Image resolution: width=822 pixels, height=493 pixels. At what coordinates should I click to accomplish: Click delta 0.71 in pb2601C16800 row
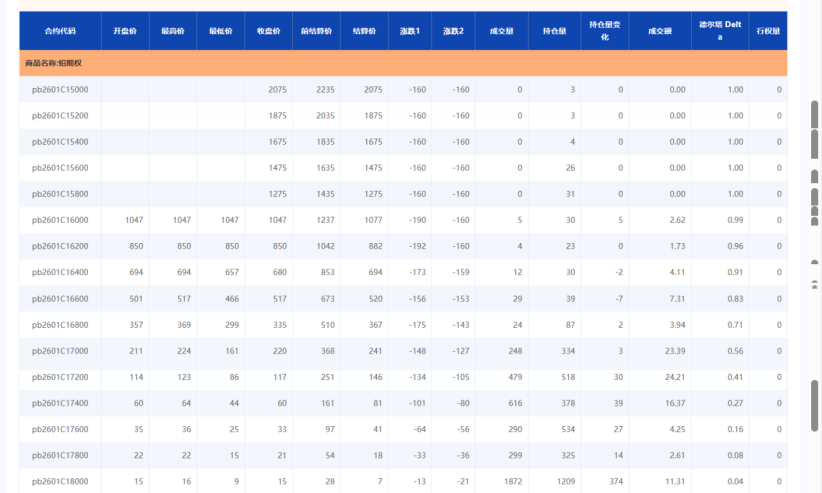tap(735, 325)
